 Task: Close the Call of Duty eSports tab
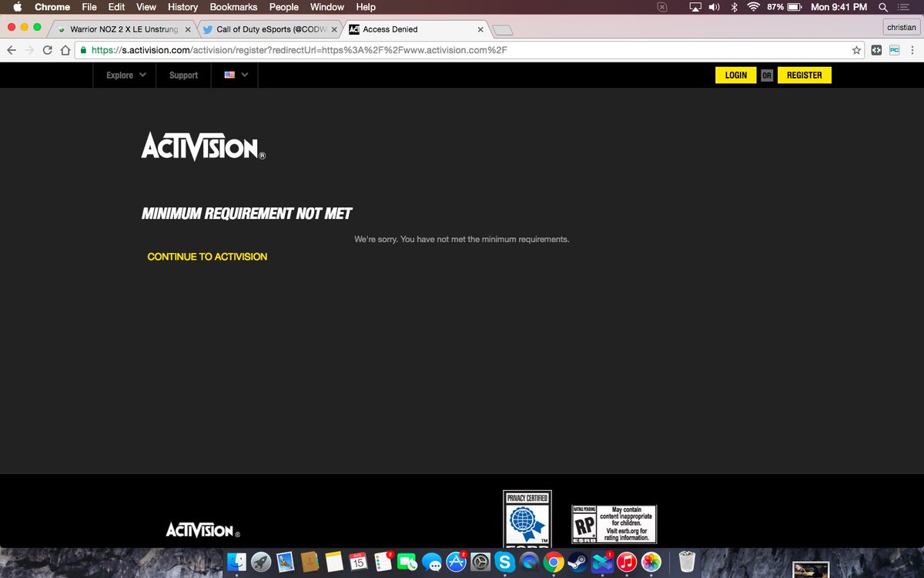tap(334, 29)
